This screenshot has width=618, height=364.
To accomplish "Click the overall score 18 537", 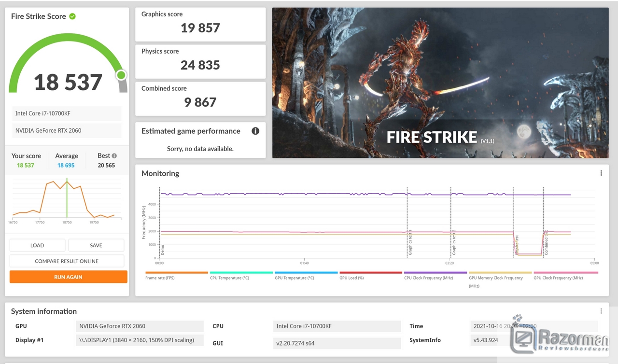I will click(68, 83).
